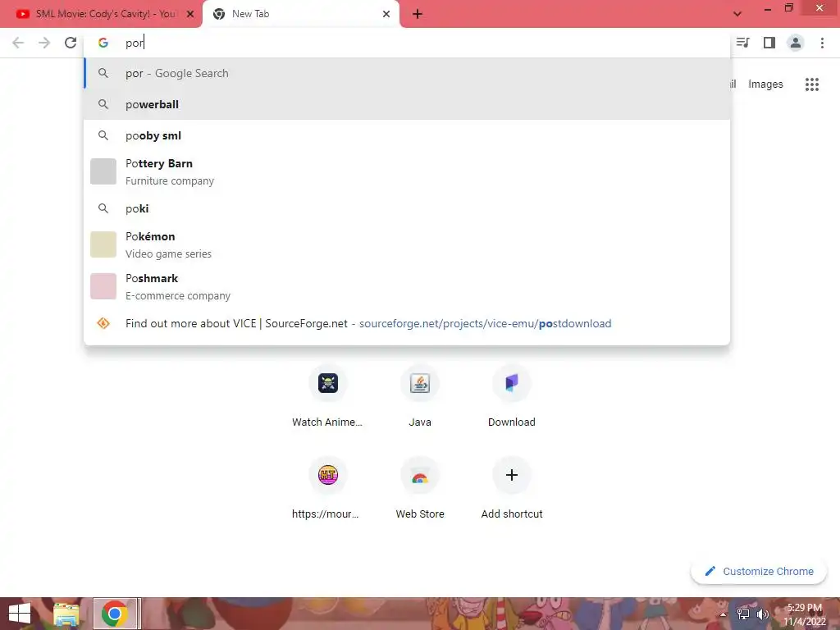Click the Poshmark thumbnail image
Image resolution: width=840 pixels, height=630 pixels.
(103, 286)
